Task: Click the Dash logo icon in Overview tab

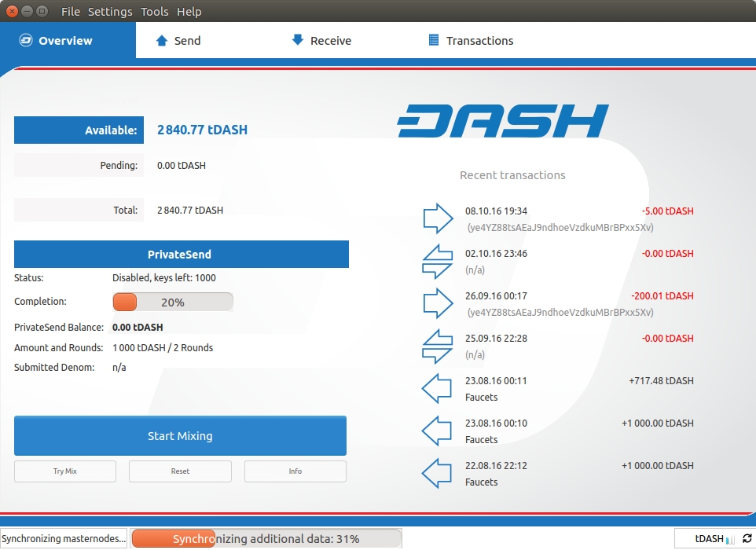Action: (26, 41)
